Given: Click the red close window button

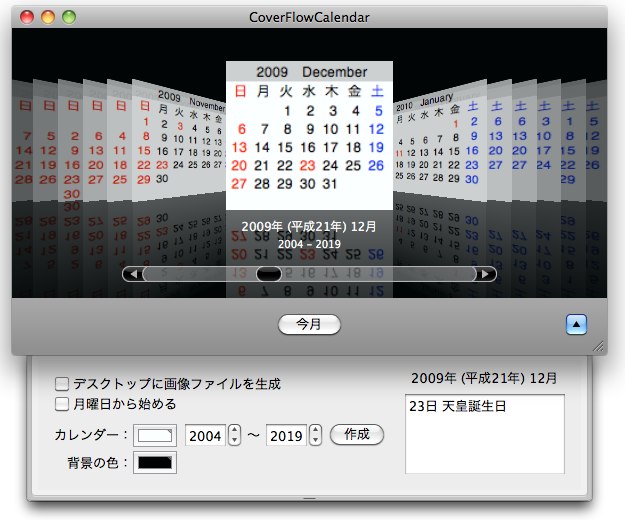Looking at the screenshot, I should tap(27, 17).
